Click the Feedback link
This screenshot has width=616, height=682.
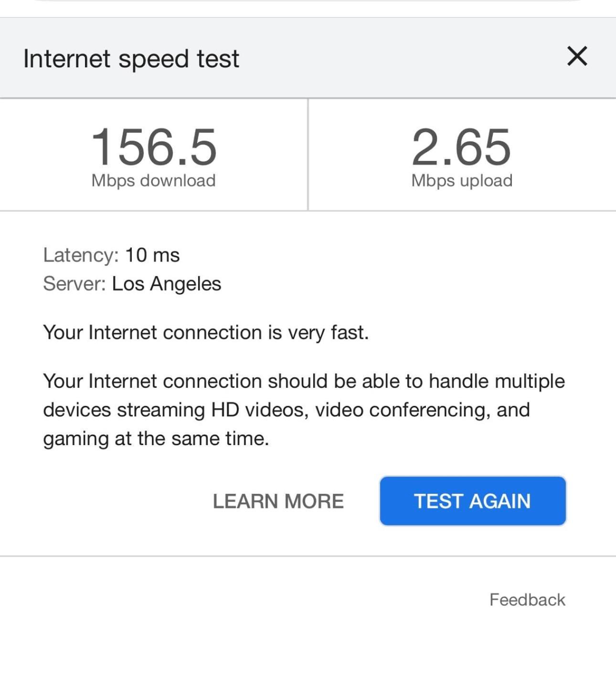[x=527, y=600]
